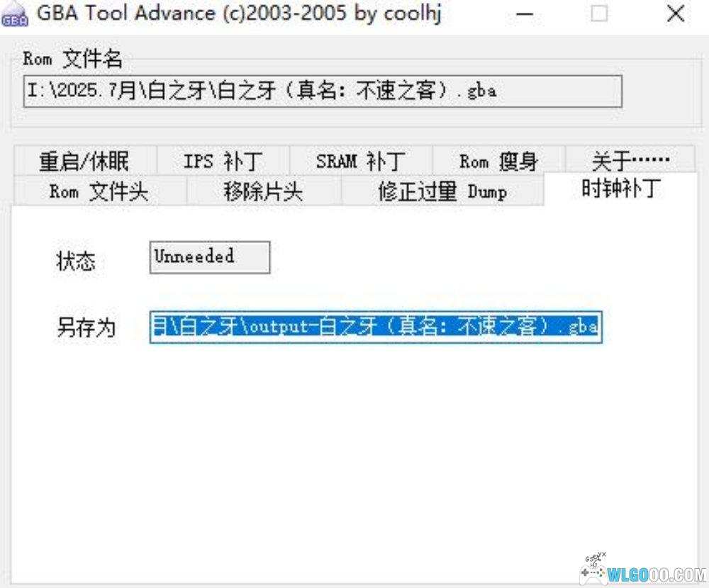Open the IPS 补丁 tab

[222, 162]
